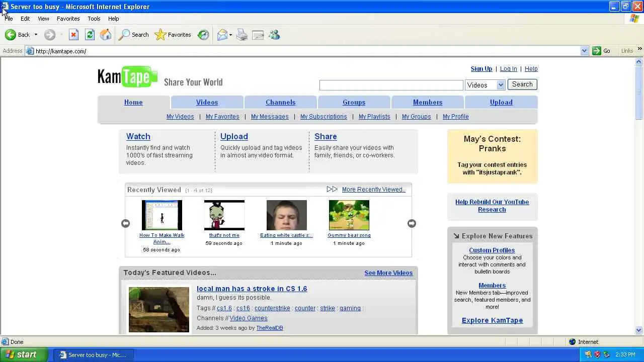Click the KamTape logo
Image resolution: width=644 pixels, height=362 pixels.
tap(127, 77)
